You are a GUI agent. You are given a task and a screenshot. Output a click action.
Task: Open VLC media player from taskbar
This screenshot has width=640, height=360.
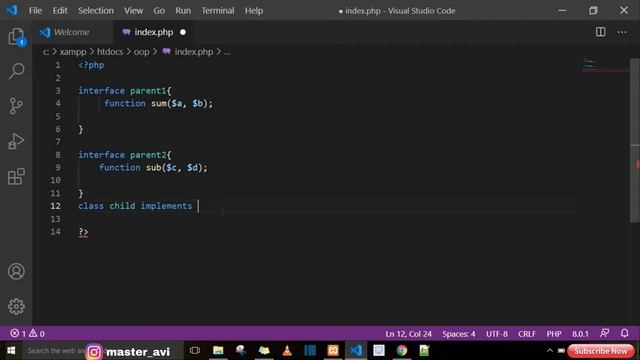coord(287,350)
